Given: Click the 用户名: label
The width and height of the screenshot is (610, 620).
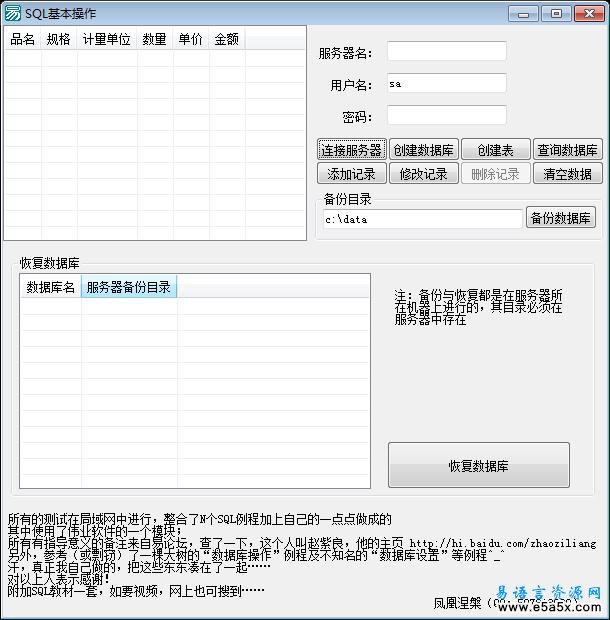Looking at the screenshot, I should [x=351, y=85].
